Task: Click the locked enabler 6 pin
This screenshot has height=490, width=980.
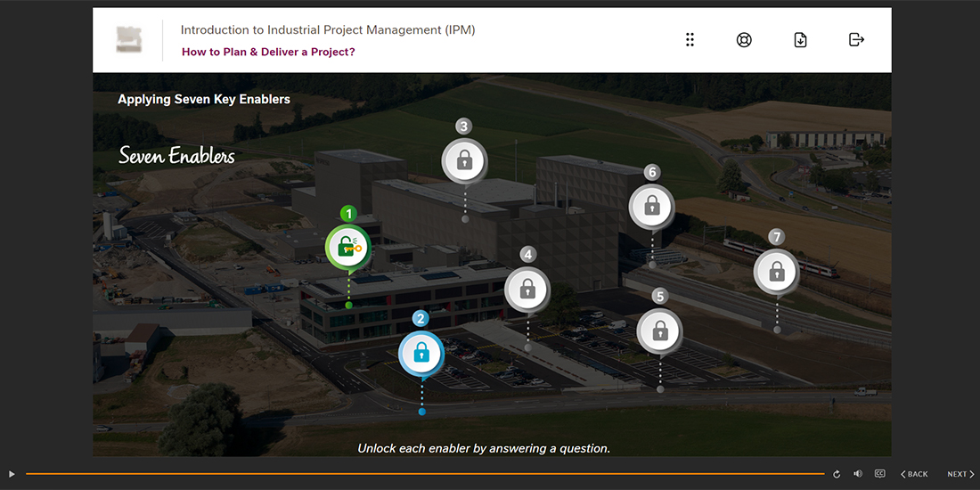Action: 652,208
